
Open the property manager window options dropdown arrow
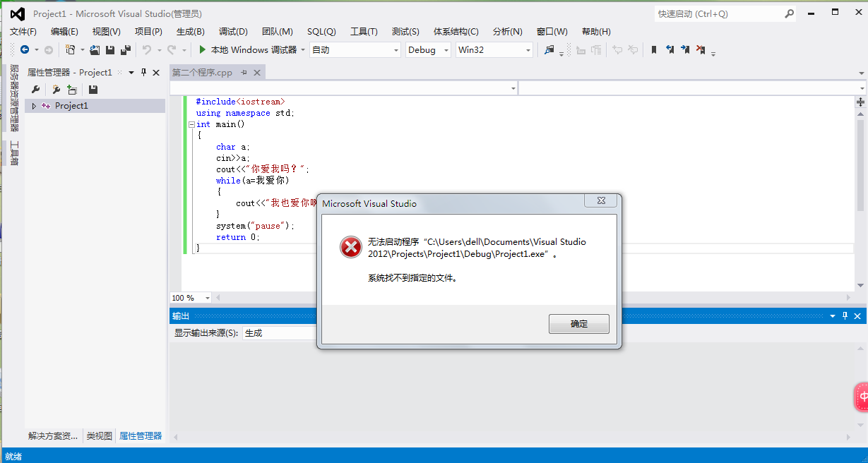131,72
